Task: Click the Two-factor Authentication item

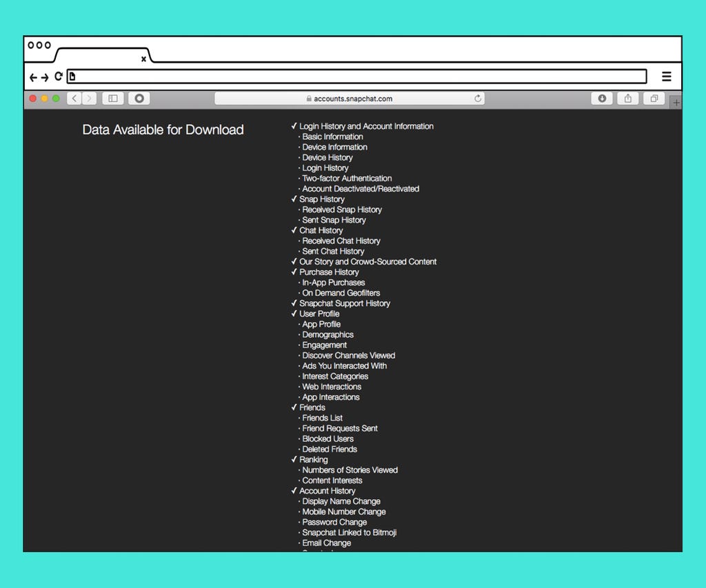Action: coord(347,179)
